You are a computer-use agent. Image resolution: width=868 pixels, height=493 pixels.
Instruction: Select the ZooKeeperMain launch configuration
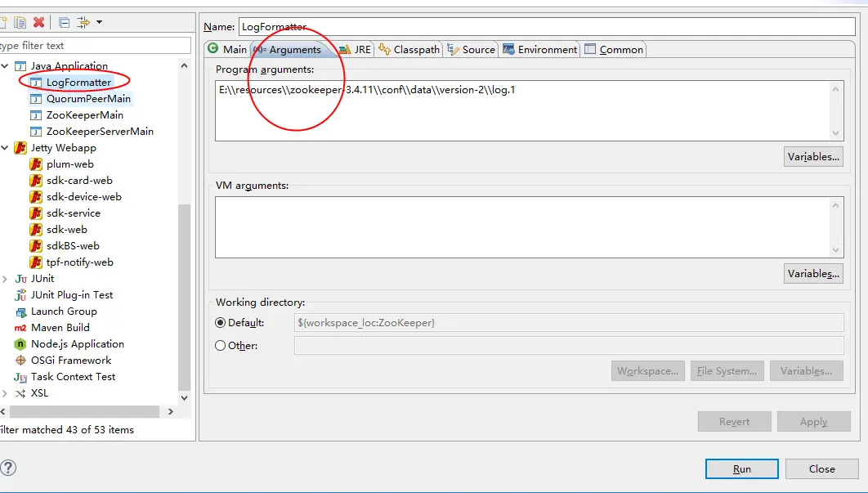click(x=85, y=114)
